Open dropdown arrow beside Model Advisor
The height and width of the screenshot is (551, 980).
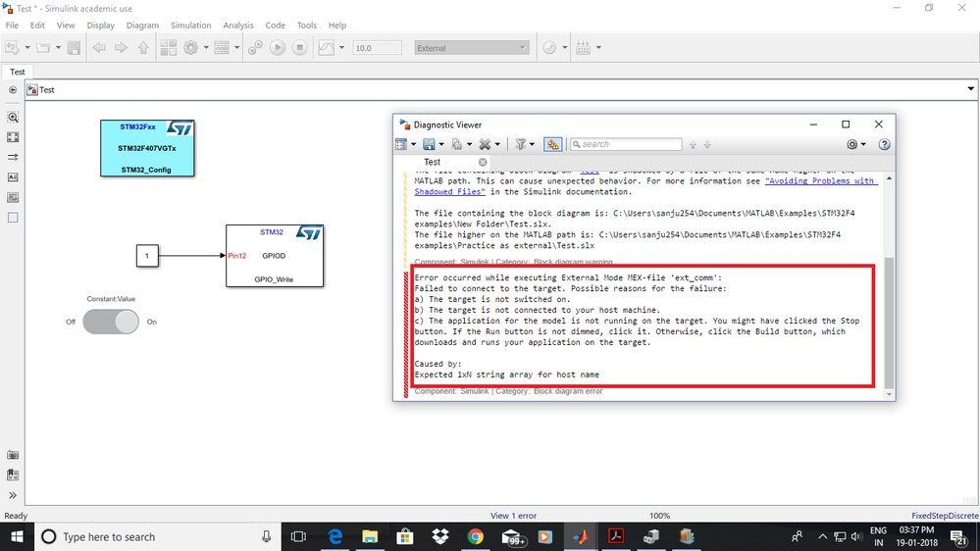pos(564,47)
